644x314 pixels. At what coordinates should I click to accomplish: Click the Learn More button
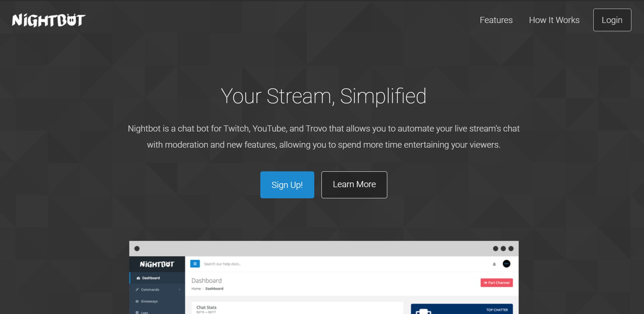[x=354, y=185]
